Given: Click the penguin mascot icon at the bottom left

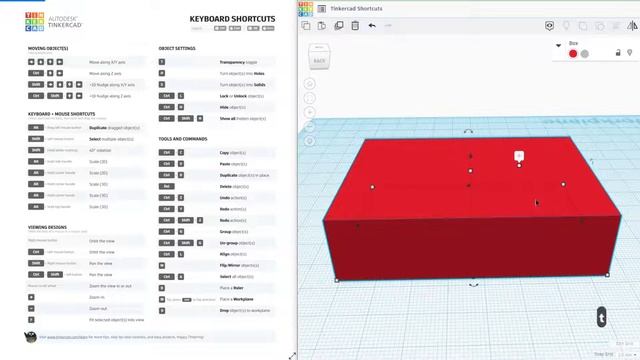Looking at the screenshot, I should [x=31, y=337].
